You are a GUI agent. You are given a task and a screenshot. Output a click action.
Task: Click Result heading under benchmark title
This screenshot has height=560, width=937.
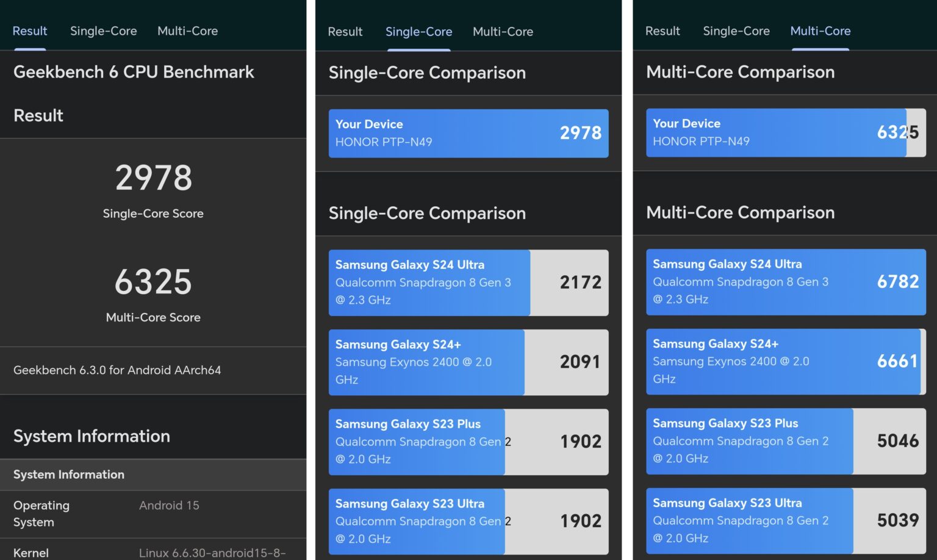38,115
